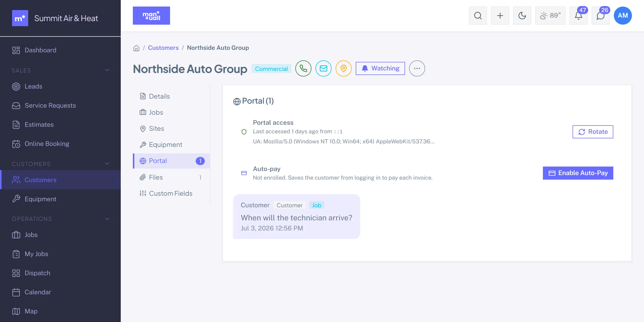
Task: Open notifications bell with 47 badge
Action: pyautogui.click(x=578, y=16)
